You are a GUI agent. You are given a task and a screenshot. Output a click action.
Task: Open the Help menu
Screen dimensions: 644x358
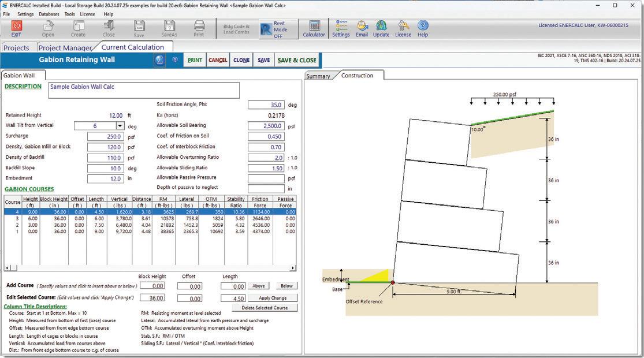[109, 14]
